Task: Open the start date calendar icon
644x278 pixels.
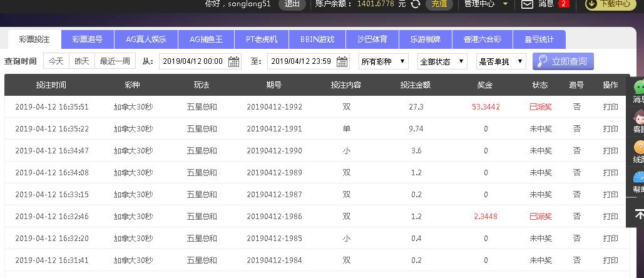Action: pyautogui.click(x=234, y=61)
